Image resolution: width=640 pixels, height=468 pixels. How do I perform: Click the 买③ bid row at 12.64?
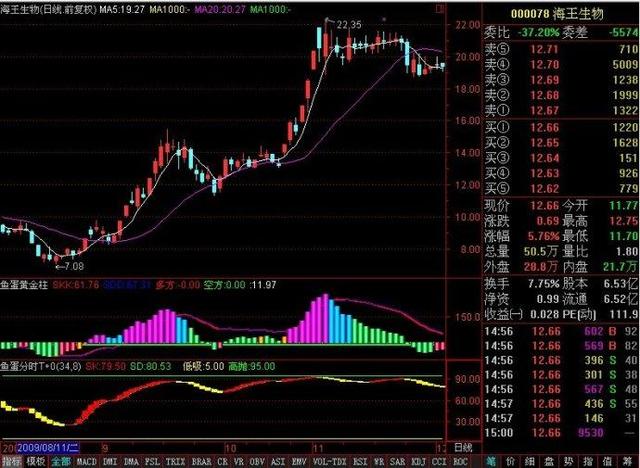[x=561, y=158]
